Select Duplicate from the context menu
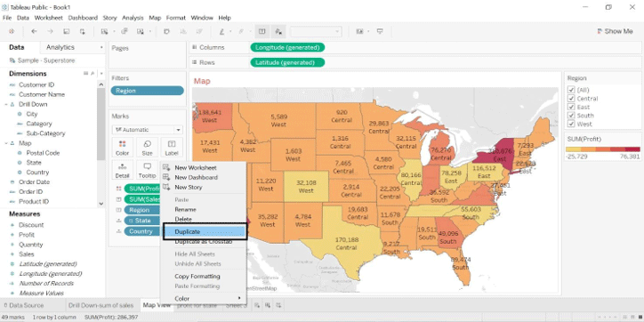Viewport: 644px width, 322px height. pos(205,231)
